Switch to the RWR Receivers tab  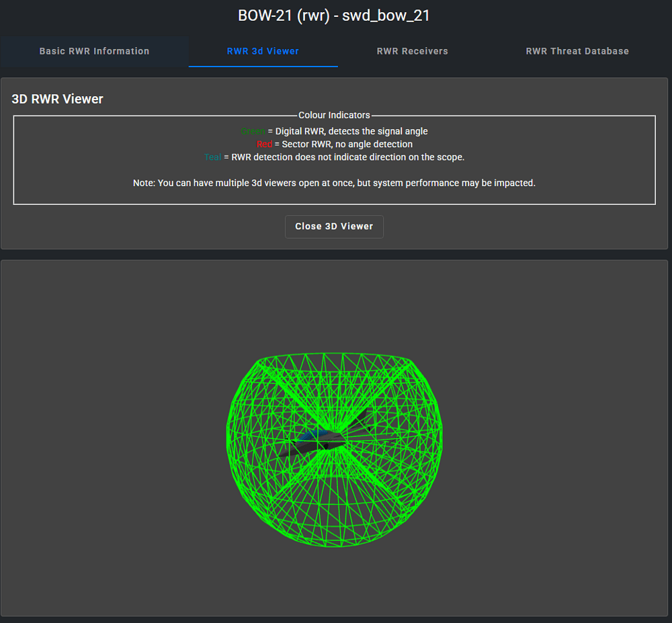coord(412,51)
